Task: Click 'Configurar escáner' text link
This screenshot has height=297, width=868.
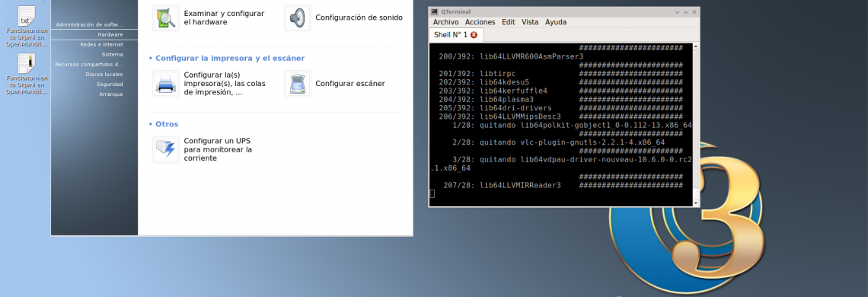Action: click(x=349, y=84)
